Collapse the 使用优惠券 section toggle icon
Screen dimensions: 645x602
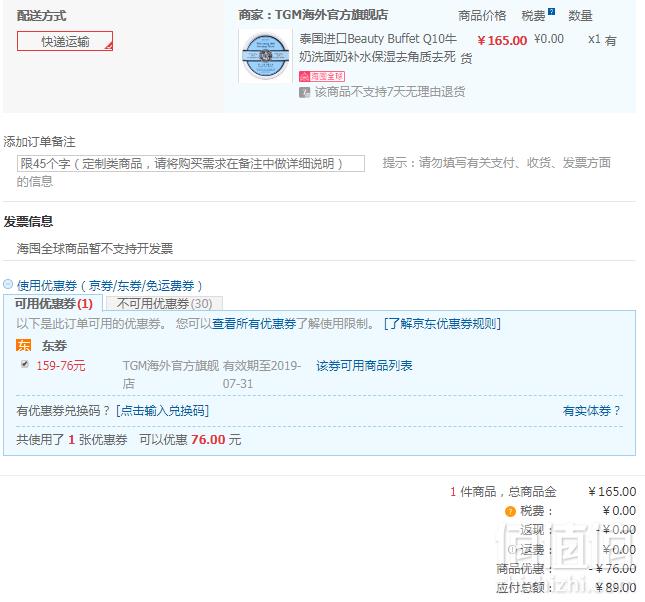(8, 284)
